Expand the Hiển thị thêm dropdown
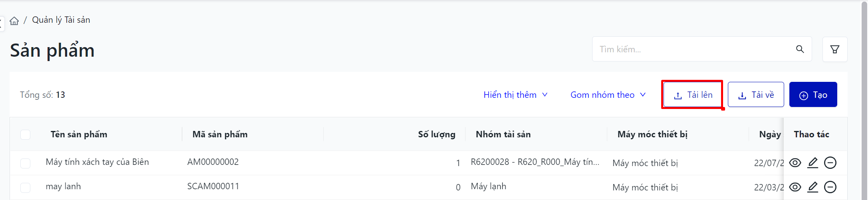The width and height of the screenshot is (868, 200). click(x=515, y=95)
